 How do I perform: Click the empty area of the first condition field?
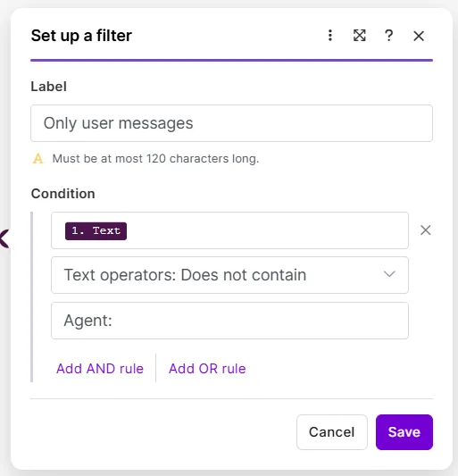point(267,230)
